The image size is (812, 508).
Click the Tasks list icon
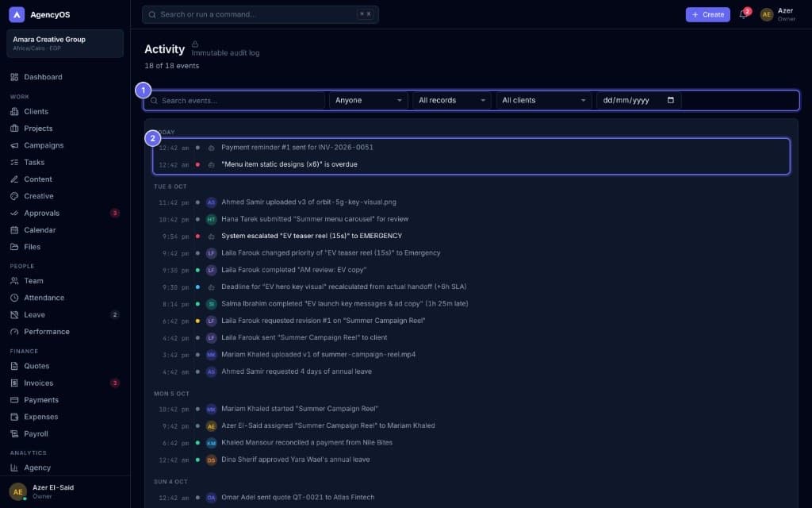14,162
